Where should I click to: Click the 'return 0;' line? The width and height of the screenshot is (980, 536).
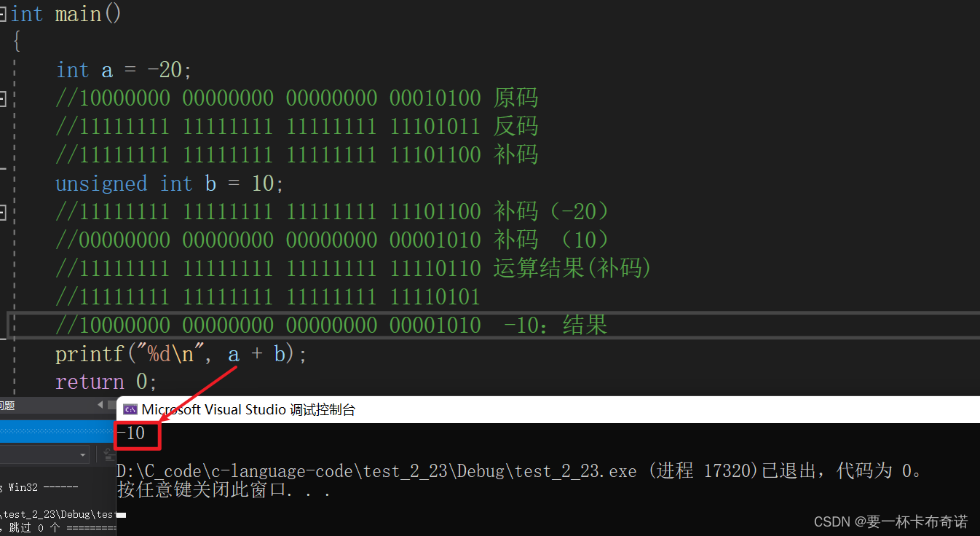pyautogui.click(x=106, y=382)
